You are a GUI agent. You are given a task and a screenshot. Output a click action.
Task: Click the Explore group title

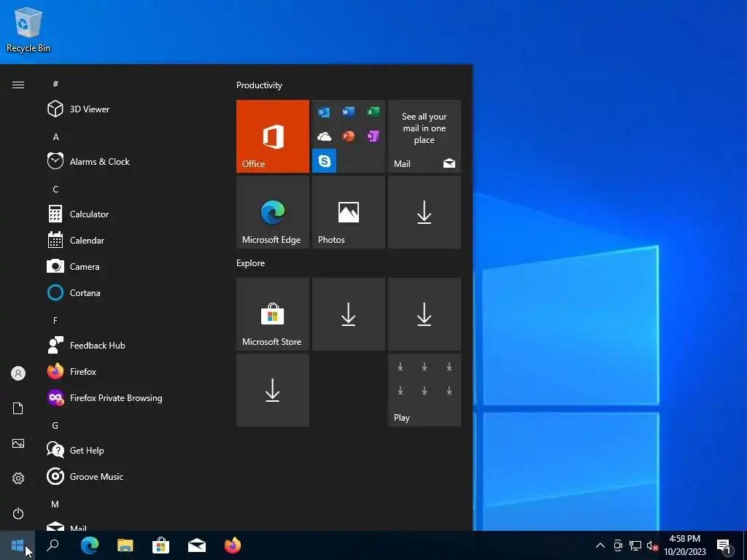pyautogui.click(x=251, y=262)
